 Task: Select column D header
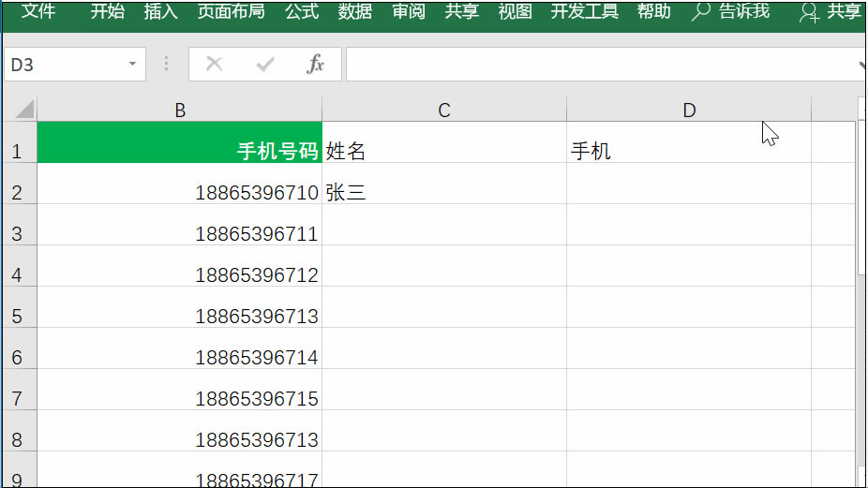point(689,110)
